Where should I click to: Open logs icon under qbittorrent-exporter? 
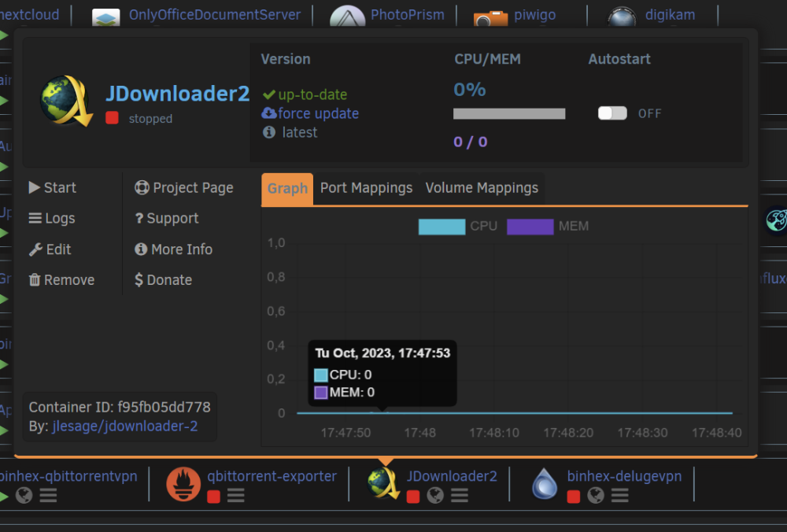(235, 496)
